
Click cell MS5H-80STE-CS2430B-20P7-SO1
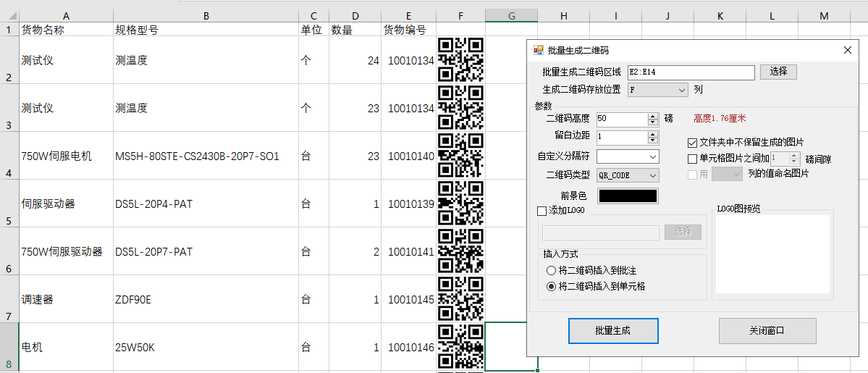tap(206, 156)
